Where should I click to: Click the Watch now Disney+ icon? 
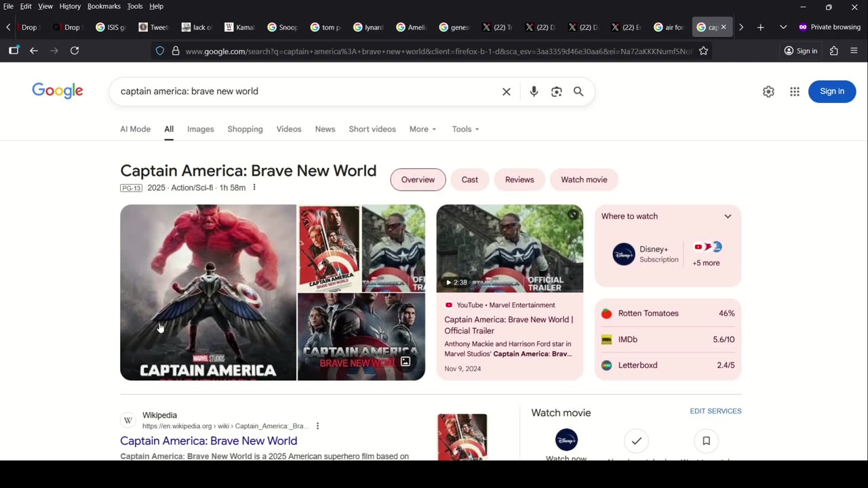tap(566, 440)
